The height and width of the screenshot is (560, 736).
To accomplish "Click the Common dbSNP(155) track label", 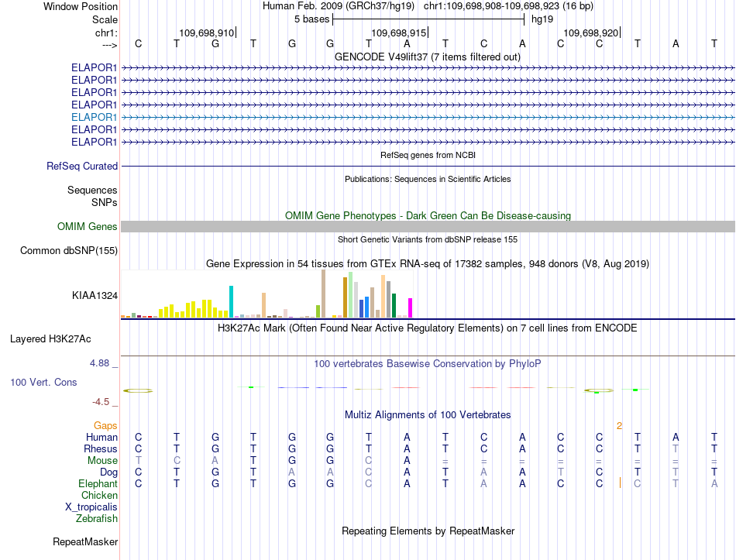I will click(x=69, y=251).
